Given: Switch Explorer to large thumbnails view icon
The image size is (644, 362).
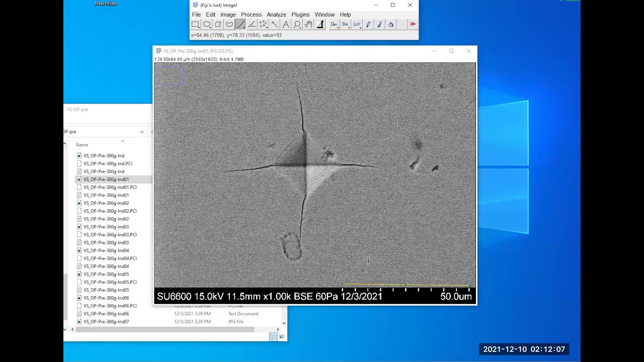Looking at the screenshot, I should [x=282, y=337].
